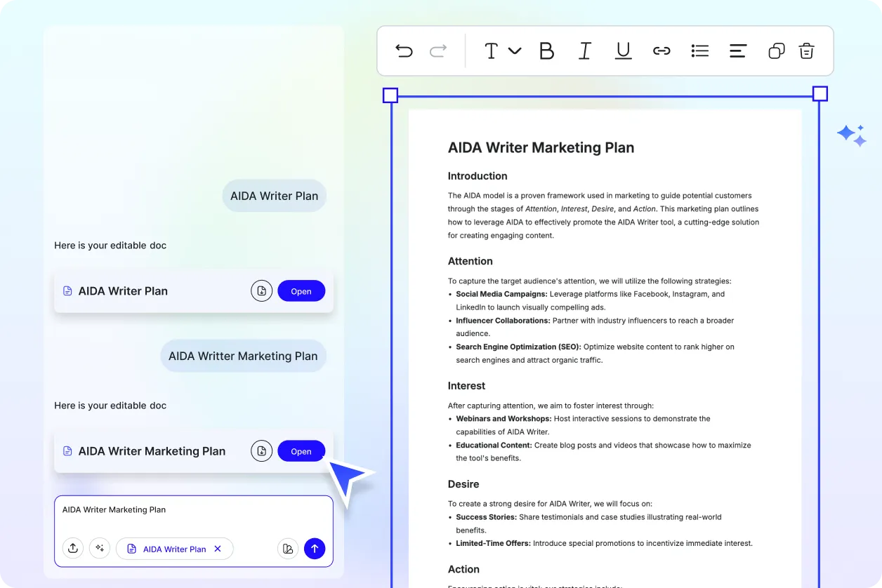The image size is (882, 588).
Task: Insert a hyperlink via link icon
Action: click(x=661, y=51)
